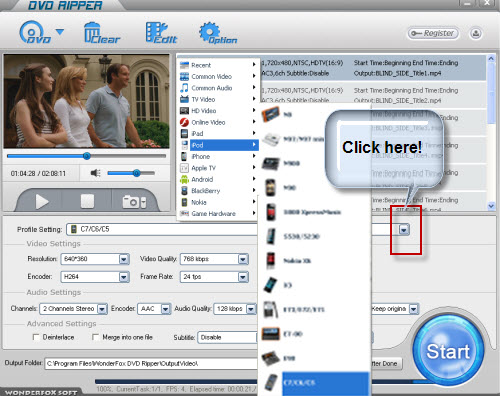
Task: Click the Clear trash can icon
Action: pos(101,33)
